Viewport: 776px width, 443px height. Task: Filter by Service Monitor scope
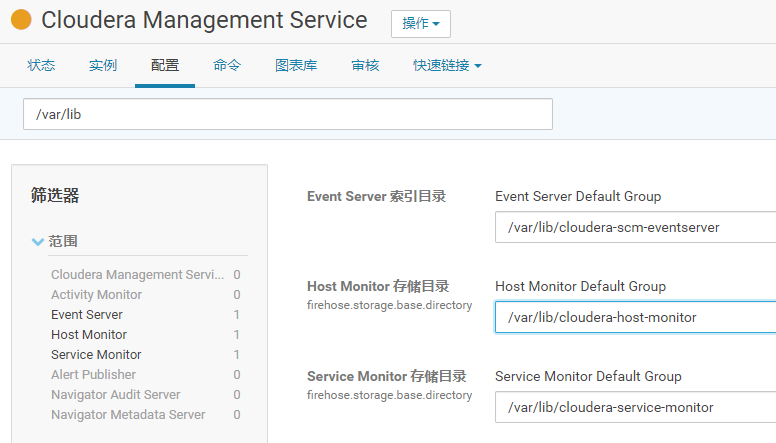coord(96,355)
